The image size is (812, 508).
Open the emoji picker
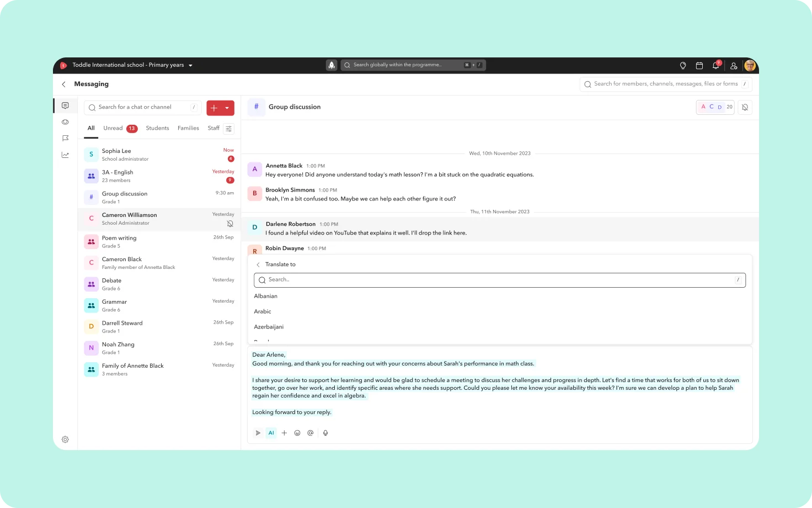tap(297, 433)
